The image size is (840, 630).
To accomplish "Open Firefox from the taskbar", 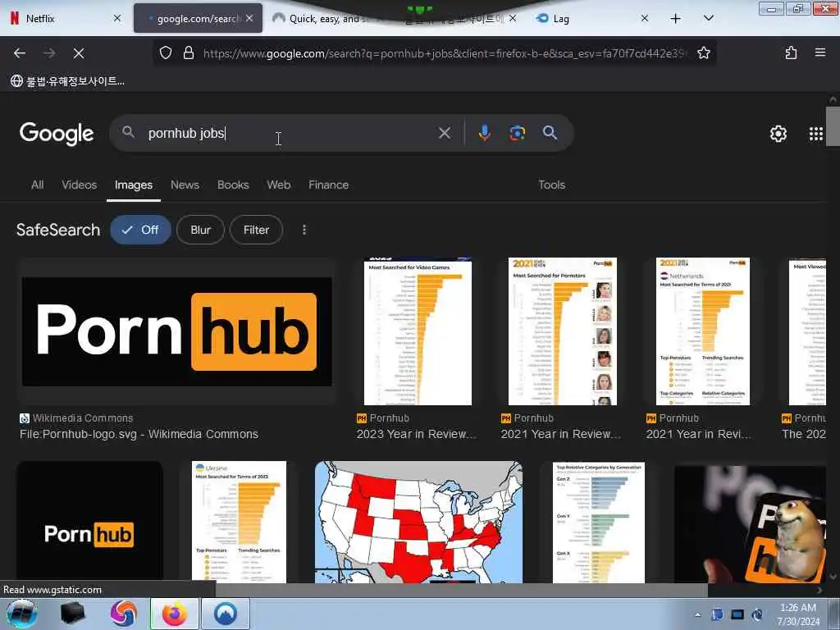I will [x=175, y=614].
